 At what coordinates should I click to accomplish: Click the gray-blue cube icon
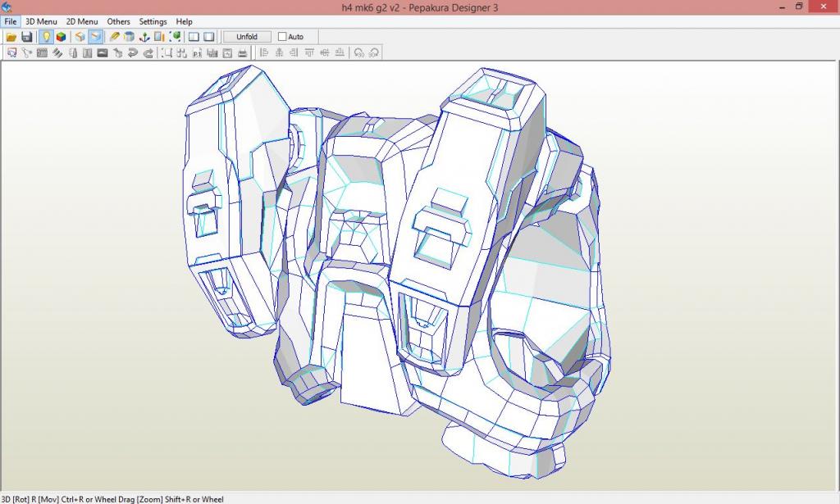tap(129, 37)
